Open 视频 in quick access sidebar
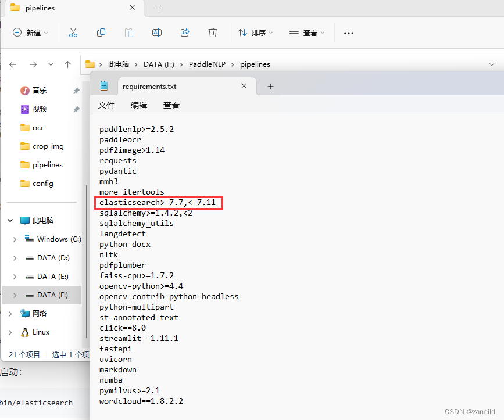504x420 pixels. click(x=39, y=109)
